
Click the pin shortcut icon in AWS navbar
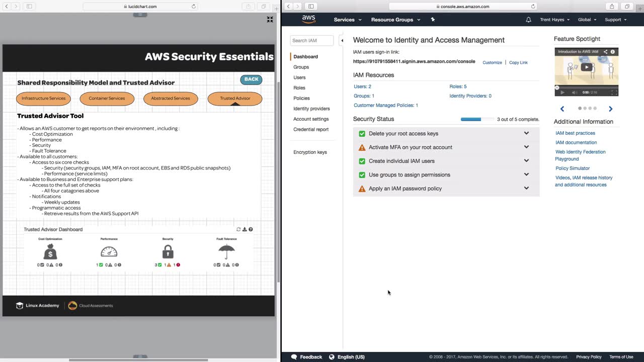point(433,20)
